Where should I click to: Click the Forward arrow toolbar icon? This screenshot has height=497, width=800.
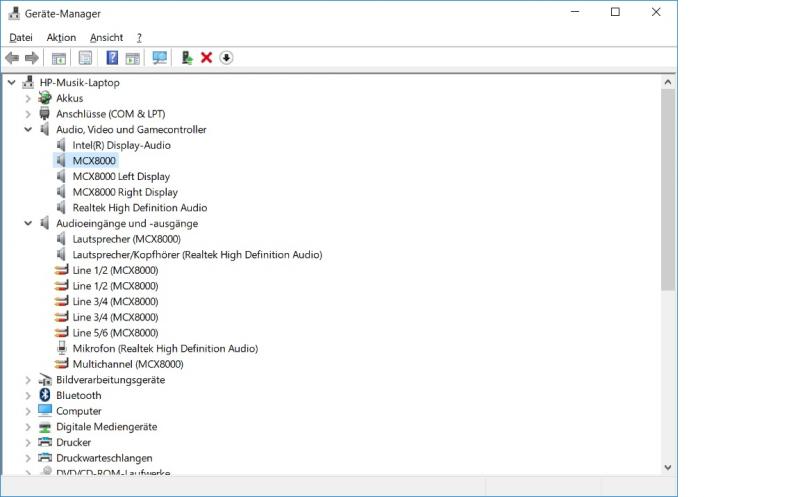tap(32, 58)
